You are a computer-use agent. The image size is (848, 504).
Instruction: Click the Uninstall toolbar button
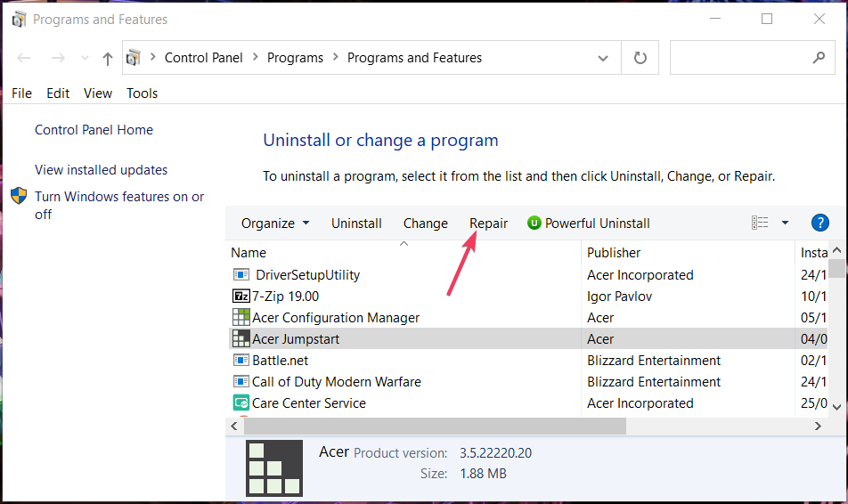356,224
